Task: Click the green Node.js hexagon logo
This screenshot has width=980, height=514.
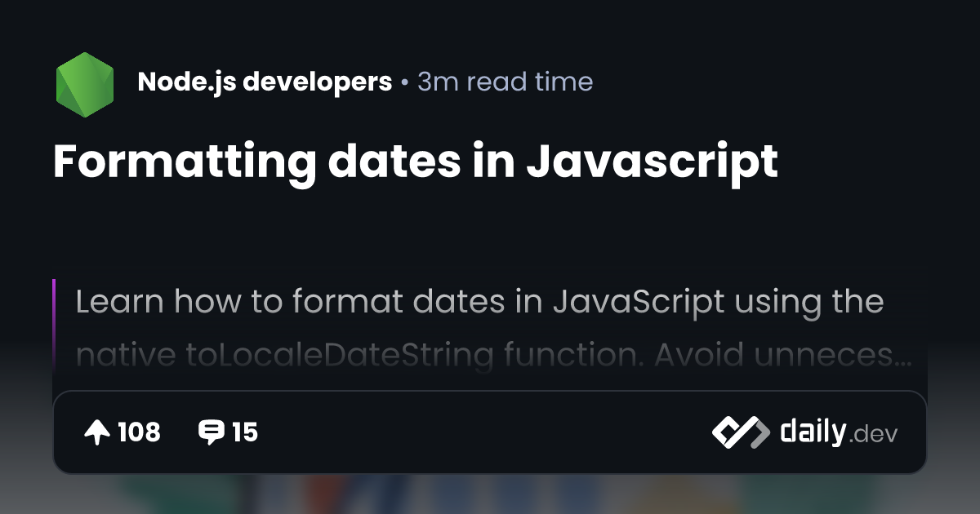Action: point(84,81)
